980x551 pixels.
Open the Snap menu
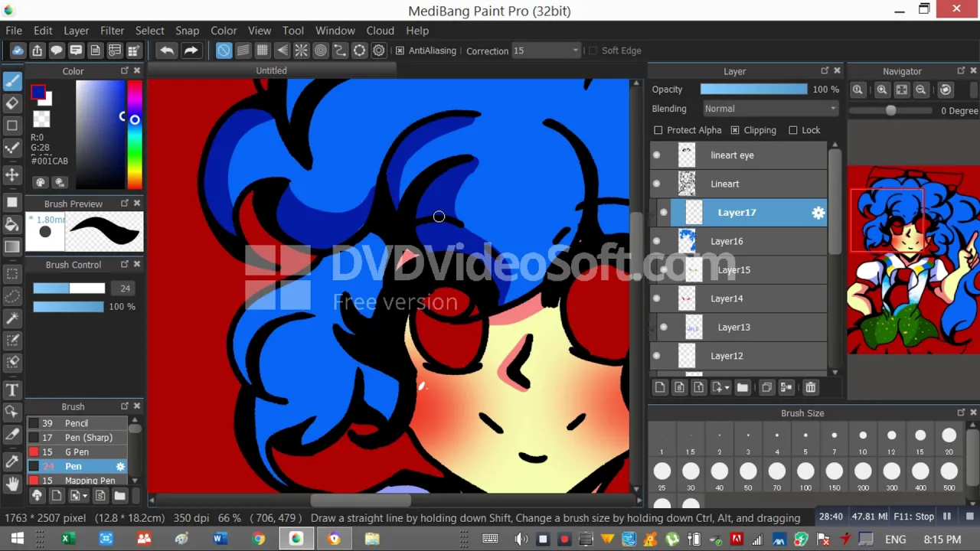187,31
